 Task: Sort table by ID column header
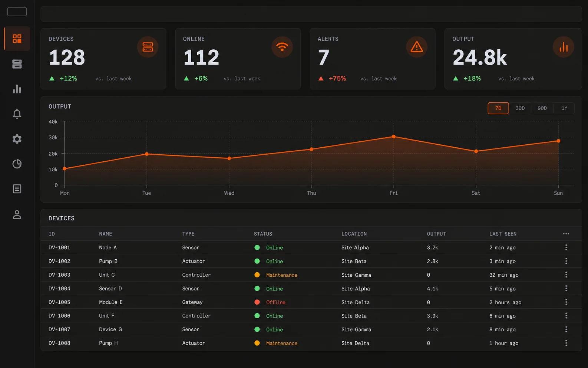(x=52, y=234)
